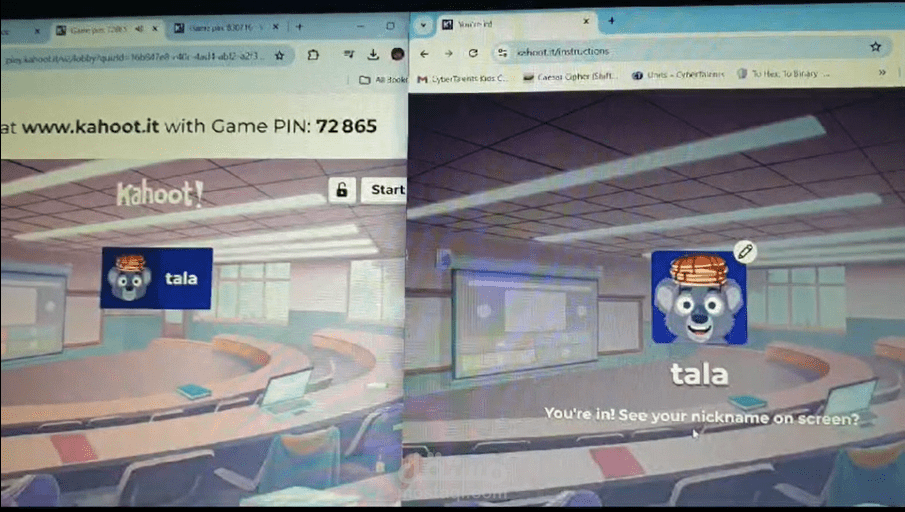This screenshot has height=512, width=905.
Task: Edit avatar with the pencil icon
Action: (x=745, y=252)
